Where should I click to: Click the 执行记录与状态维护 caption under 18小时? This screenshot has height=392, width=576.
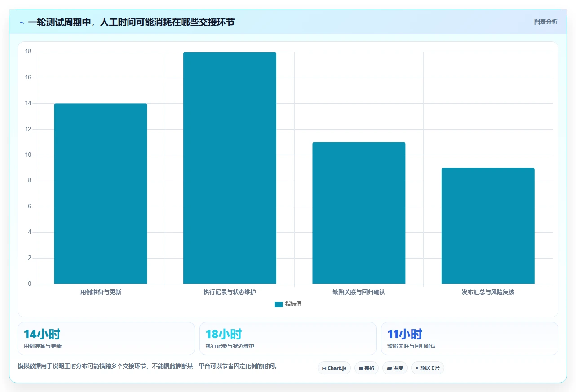tap(230, 346)
